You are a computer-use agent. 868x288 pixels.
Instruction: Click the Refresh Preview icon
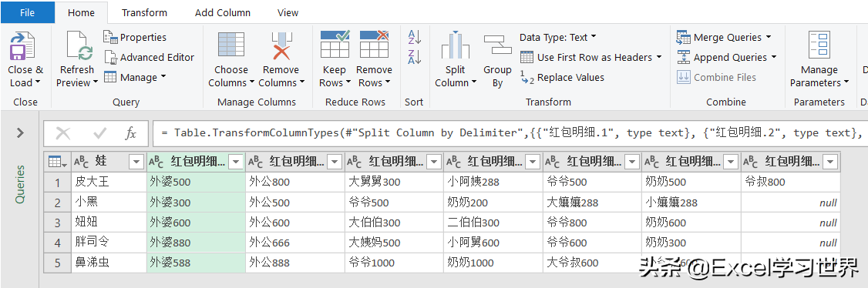(79, 46)
